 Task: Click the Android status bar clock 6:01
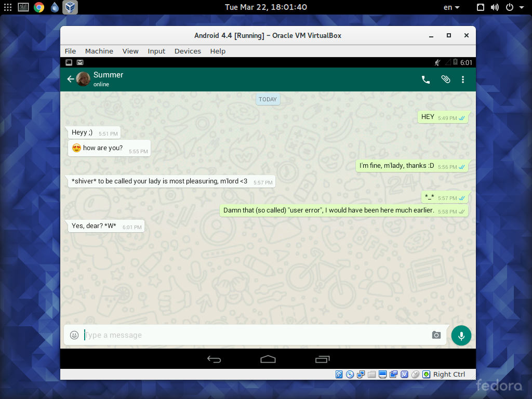(466, 62)
